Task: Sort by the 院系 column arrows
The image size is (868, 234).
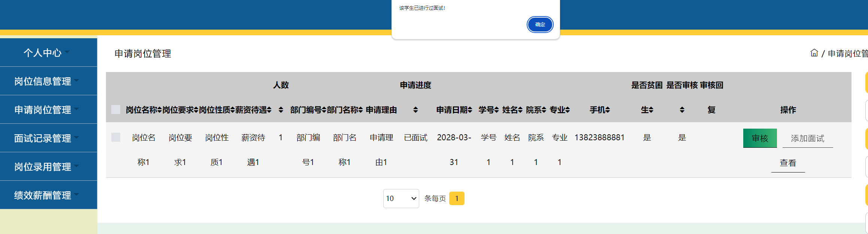Action: pyautogui.click(x=544, y=110)
